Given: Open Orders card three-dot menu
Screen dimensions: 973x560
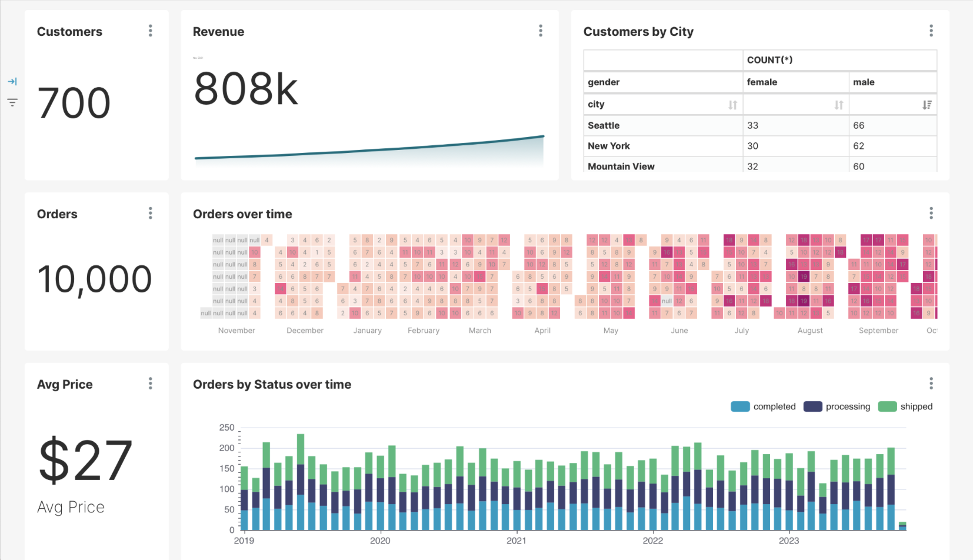Looking at the screenshot, I should click(x=151, y=213).
